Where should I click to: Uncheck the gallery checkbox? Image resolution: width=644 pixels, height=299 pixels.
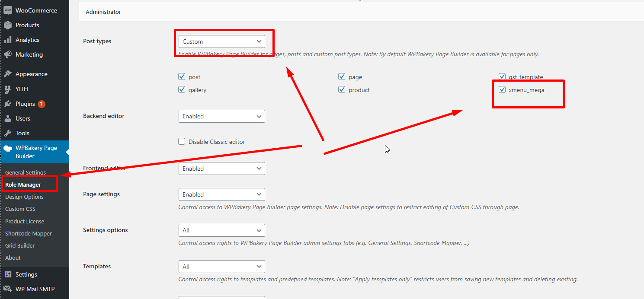pos(182,90)
